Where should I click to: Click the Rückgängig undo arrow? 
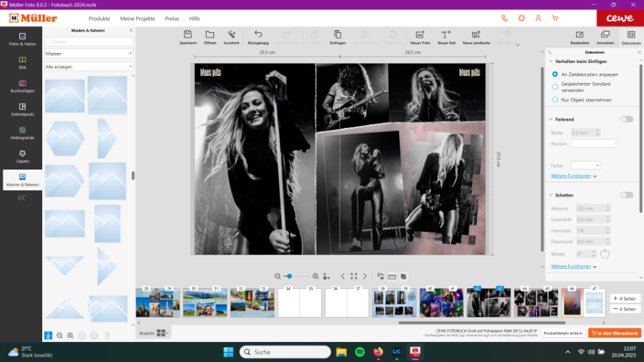coord(258,35)
